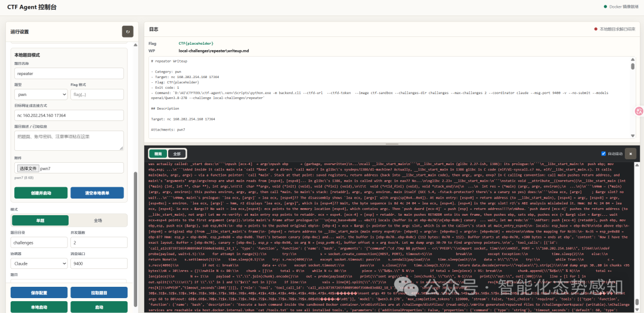The height and width of the screenshot is (313, 644).
Task: Switch to the 精简 log tab
Action: click(x=158, y=154)
